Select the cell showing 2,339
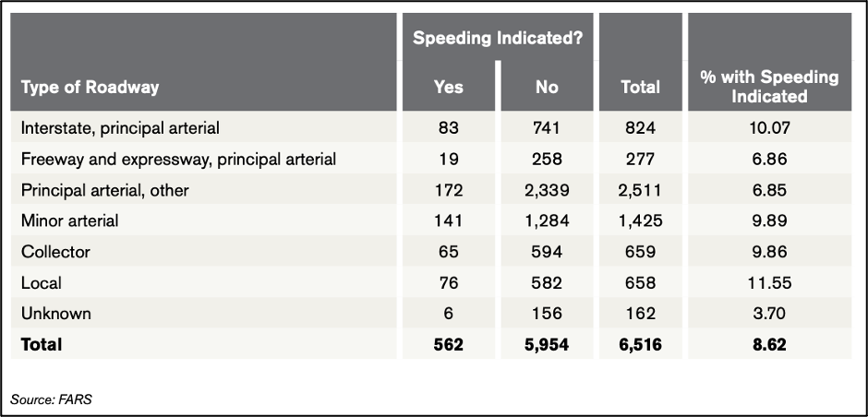This screenshot has height=417, width=868. tap(548, 191)
